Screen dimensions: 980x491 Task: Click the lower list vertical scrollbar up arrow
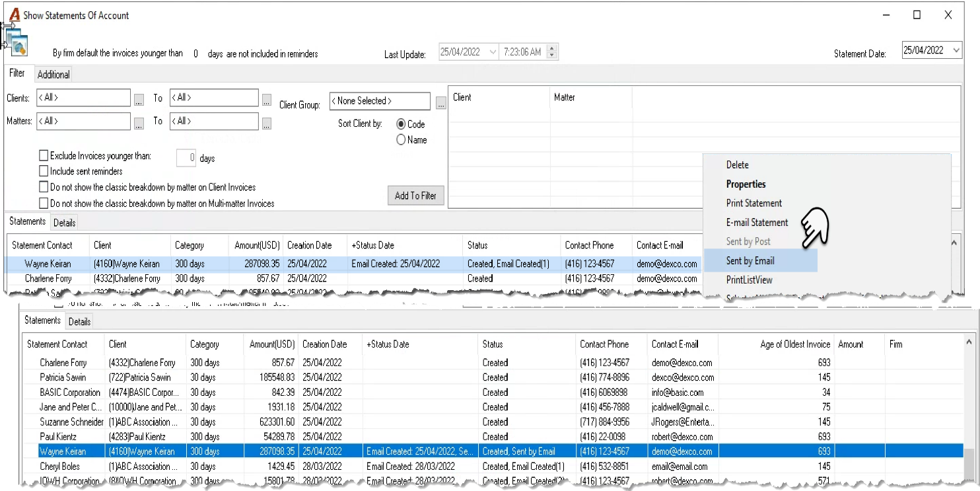(x=969, y=342)
